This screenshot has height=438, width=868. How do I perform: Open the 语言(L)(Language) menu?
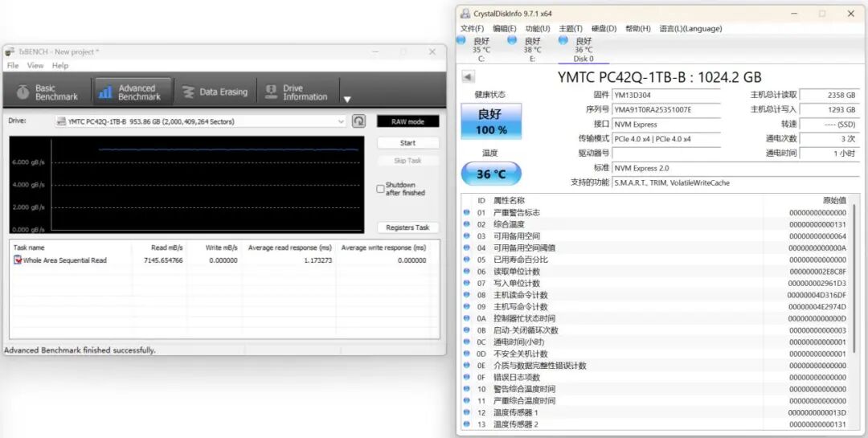pos(690,28)
